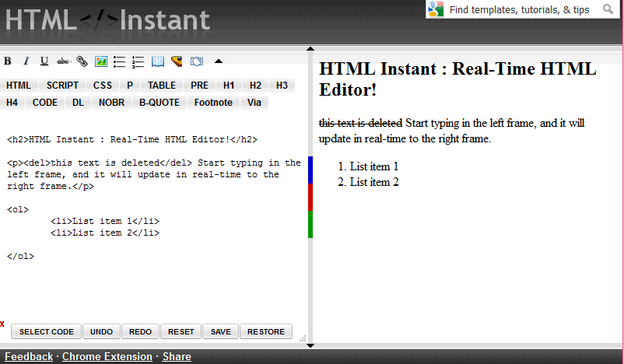Click the RESET button
The height and width of the screenshot is (364, 624).
[x=181, y=332]
